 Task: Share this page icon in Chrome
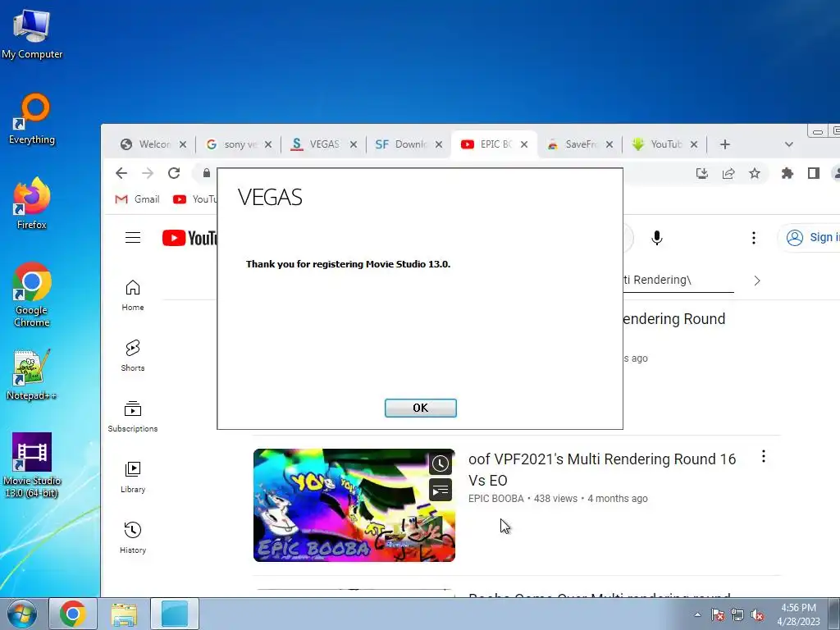728,173
